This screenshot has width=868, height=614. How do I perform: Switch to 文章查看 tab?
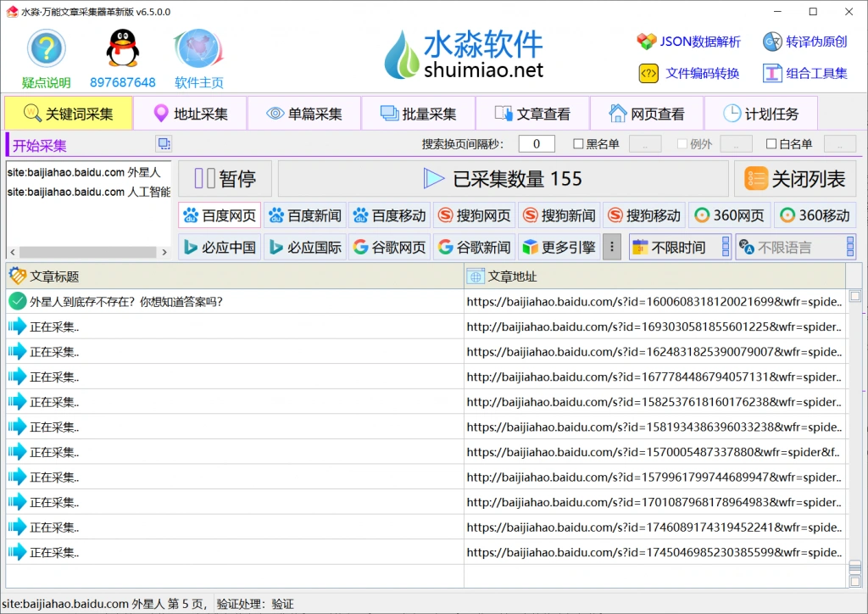point(533,114)
